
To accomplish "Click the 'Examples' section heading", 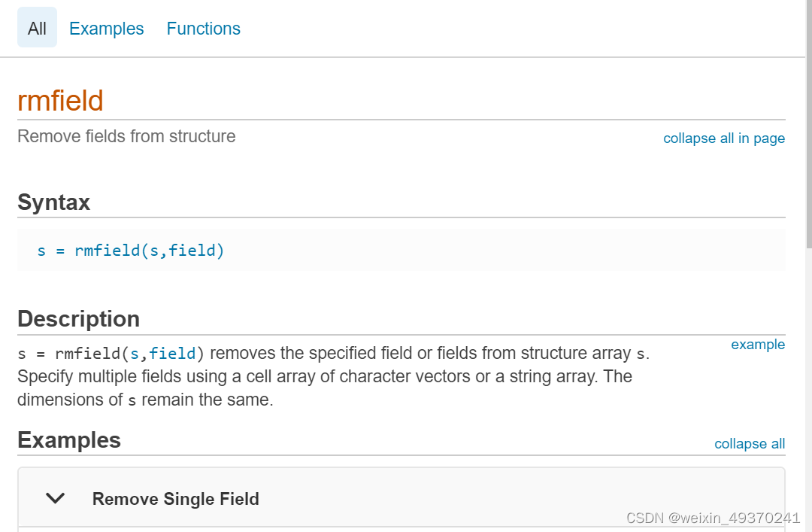I will [68, 440].
